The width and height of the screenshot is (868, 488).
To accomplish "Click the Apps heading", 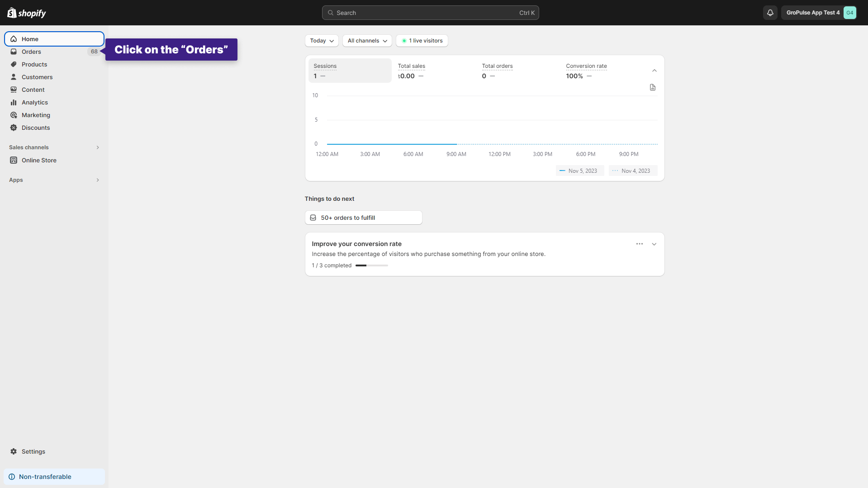I will click(x=16, y=180).
